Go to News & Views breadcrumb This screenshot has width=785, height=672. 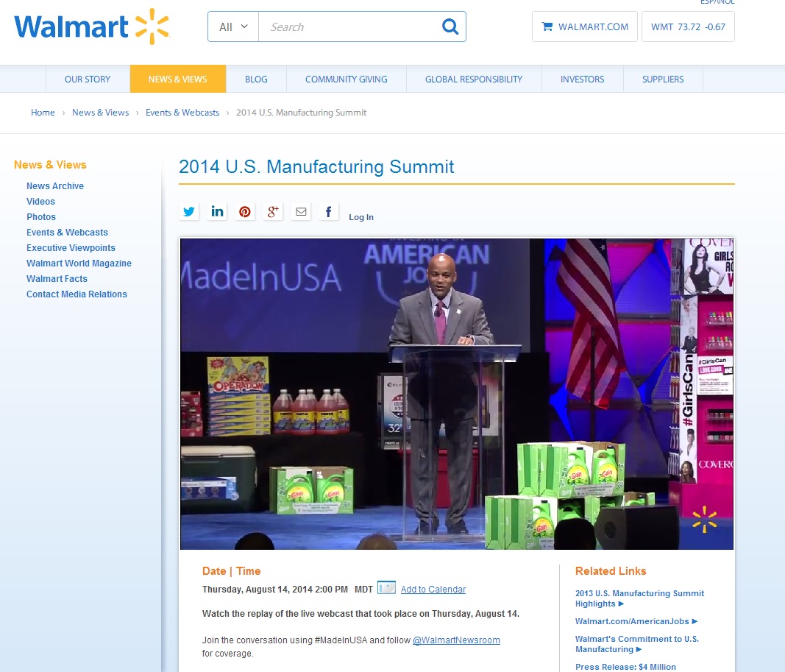(101, 113)
